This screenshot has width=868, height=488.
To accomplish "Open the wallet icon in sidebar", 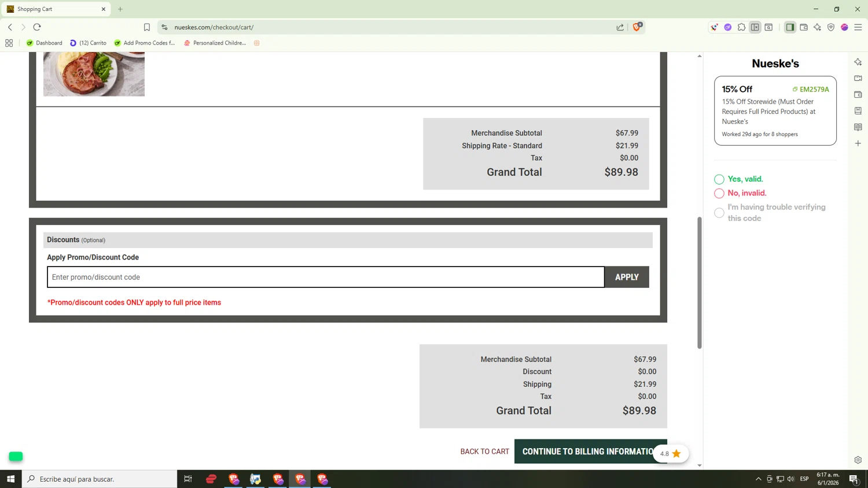I will pyautogui.click(x=858, y=94).
